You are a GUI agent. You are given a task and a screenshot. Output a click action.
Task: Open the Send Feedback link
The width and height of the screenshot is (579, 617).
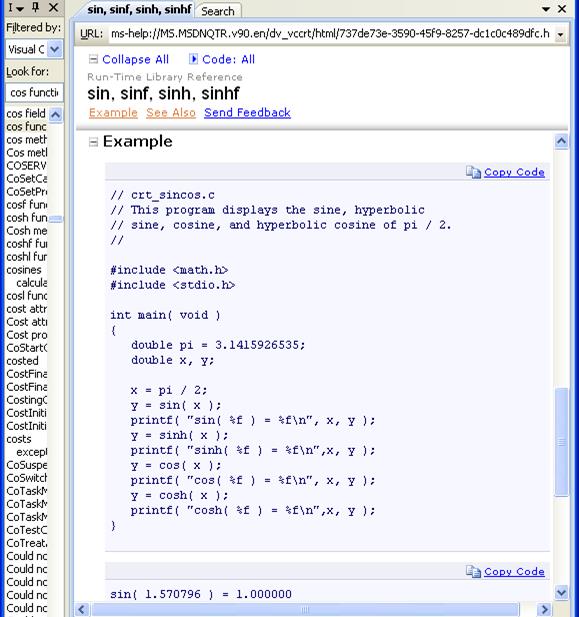tap(247, 113)
